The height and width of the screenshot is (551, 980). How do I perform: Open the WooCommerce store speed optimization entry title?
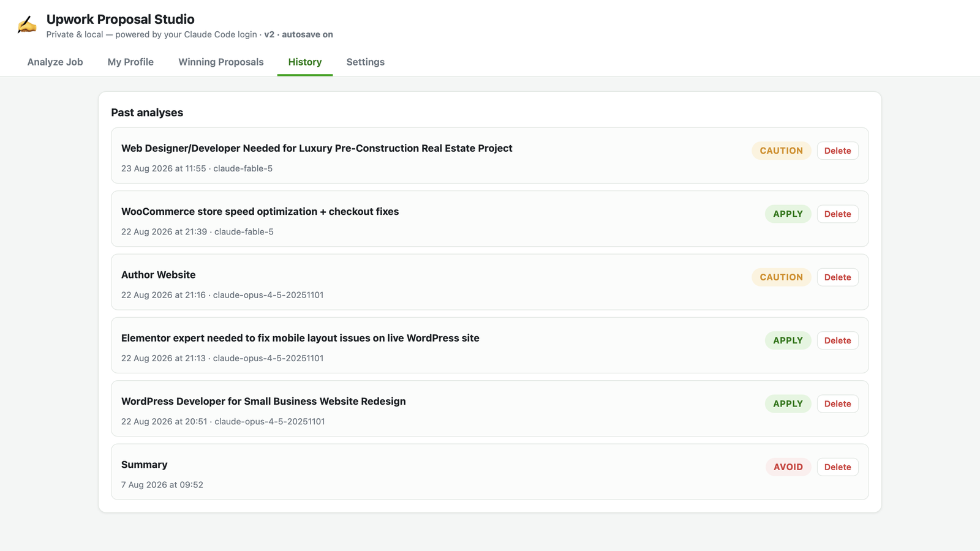[x=260, y=211]
